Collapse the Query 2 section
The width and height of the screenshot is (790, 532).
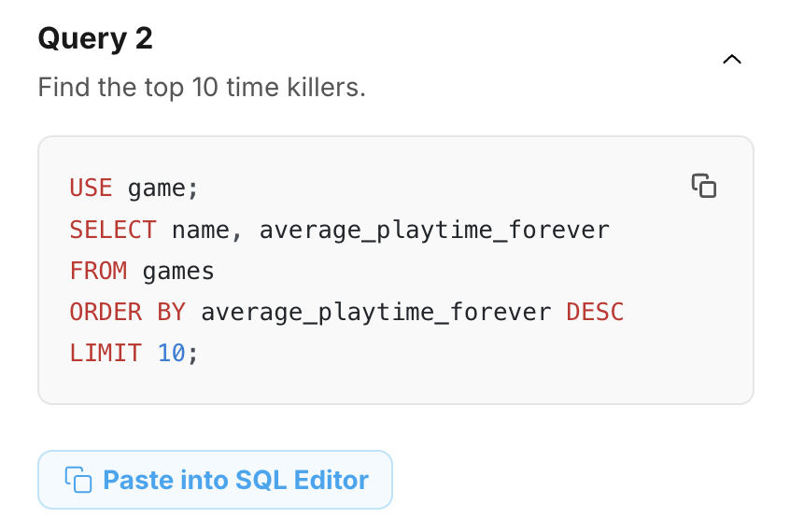coord(732,60)
